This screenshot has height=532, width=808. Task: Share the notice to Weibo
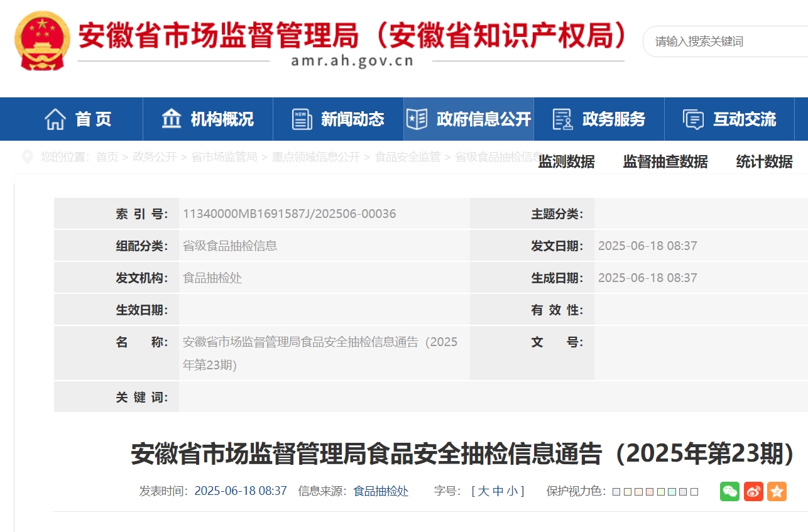(x=753, y=491)
